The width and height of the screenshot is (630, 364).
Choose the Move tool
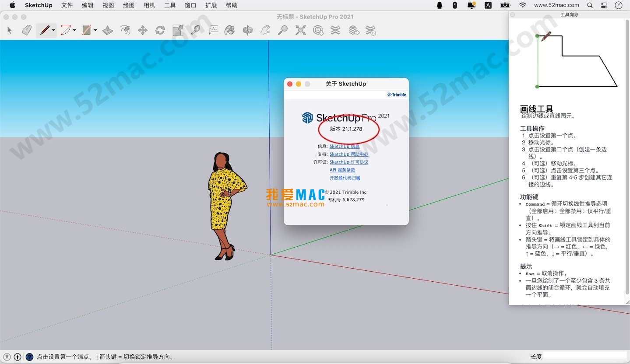pos(143,30)
